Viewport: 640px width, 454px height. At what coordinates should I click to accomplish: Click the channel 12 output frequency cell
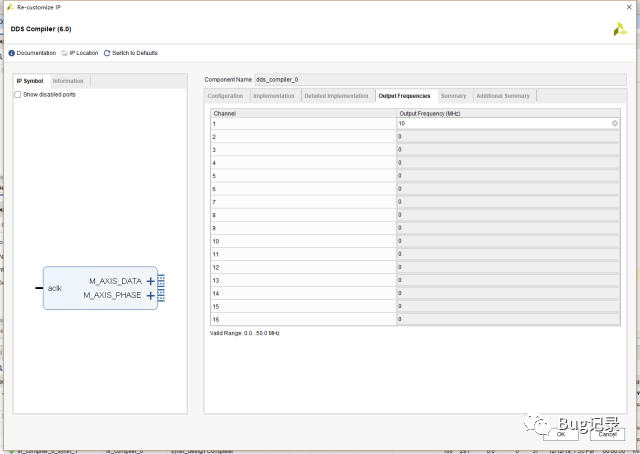(508, 267)
